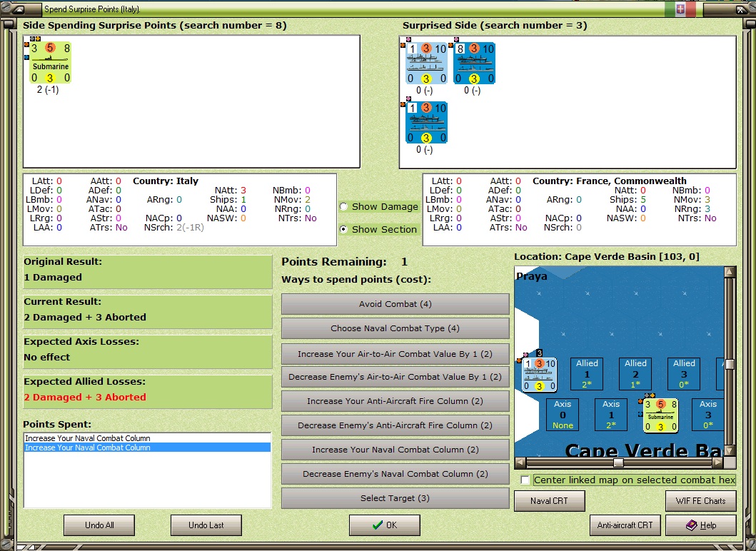Select the Show Damage radio button
This screenshot has height=551, width=756.
[x=344, y=206]
